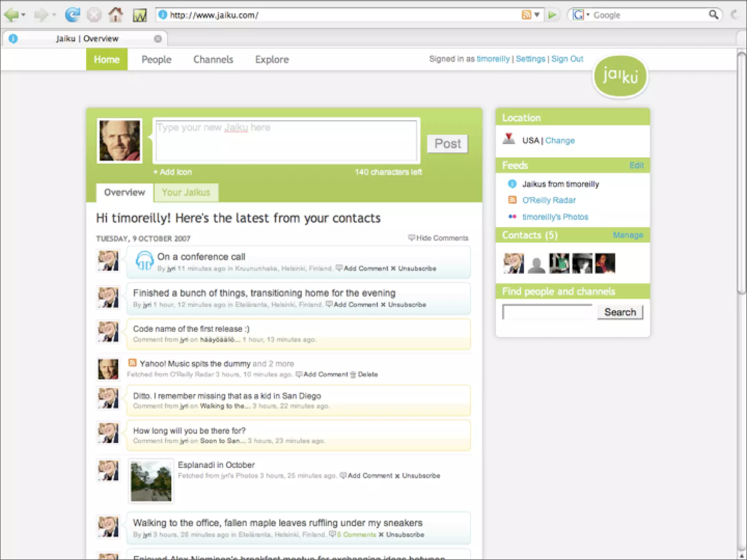Image resolution: width=747 pixels, height=560 pixels.
Task: Open the feed subscribe dropdown arrow
Action: click(x=537, y=15)
